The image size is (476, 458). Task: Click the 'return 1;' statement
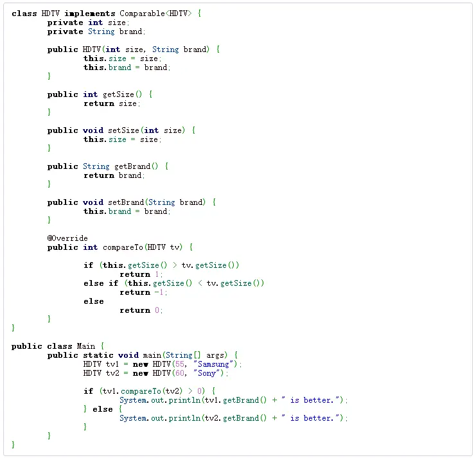[x=141, y=274]
